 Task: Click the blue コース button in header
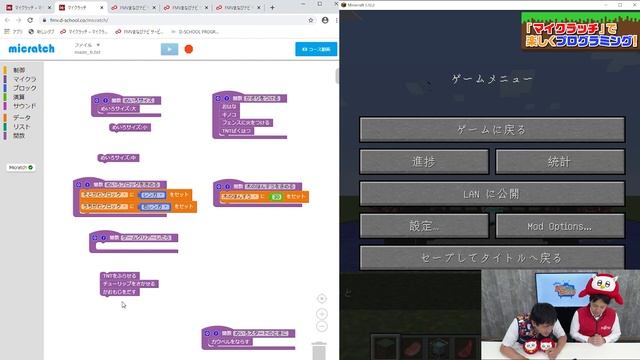[x=316, y=49]
